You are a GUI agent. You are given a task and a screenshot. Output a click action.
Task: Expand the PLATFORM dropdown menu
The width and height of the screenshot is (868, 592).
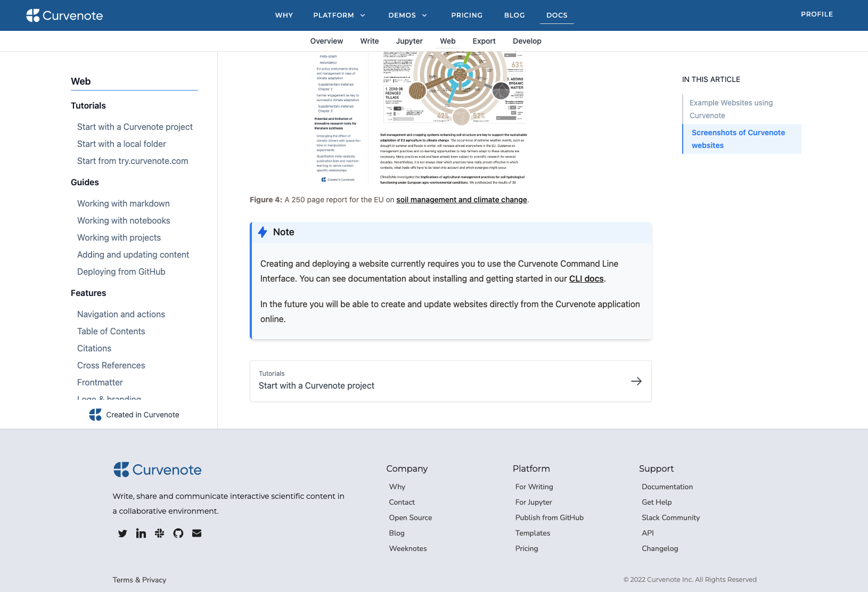339,15
